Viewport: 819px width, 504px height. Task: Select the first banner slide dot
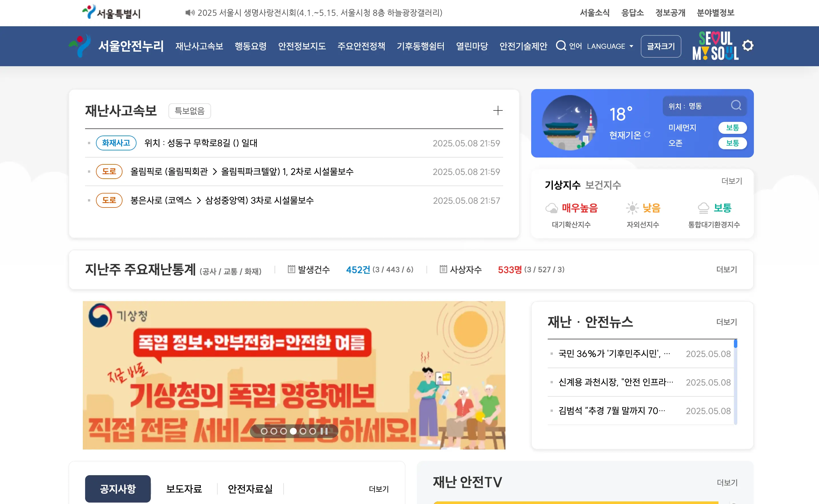[x=264, y=431]
